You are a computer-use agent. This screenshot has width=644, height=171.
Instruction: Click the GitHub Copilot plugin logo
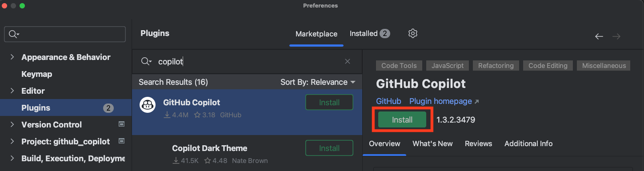point(148,105)
